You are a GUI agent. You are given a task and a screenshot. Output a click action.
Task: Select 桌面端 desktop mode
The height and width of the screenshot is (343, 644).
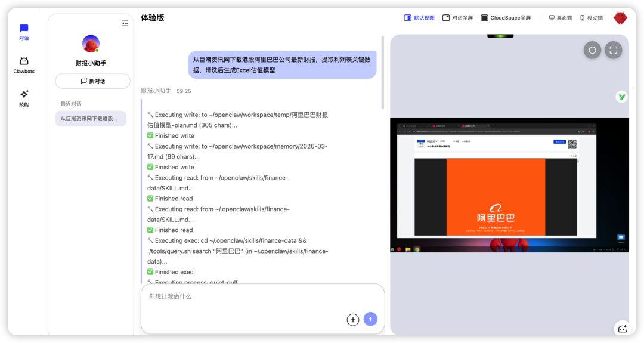coord(561,18)
